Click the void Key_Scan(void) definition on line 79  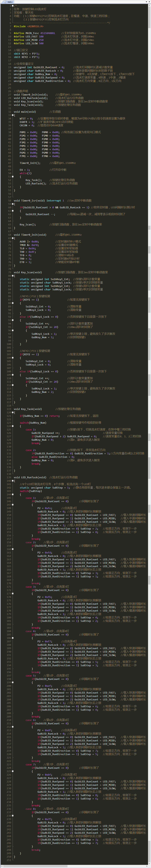pos(28,272)
